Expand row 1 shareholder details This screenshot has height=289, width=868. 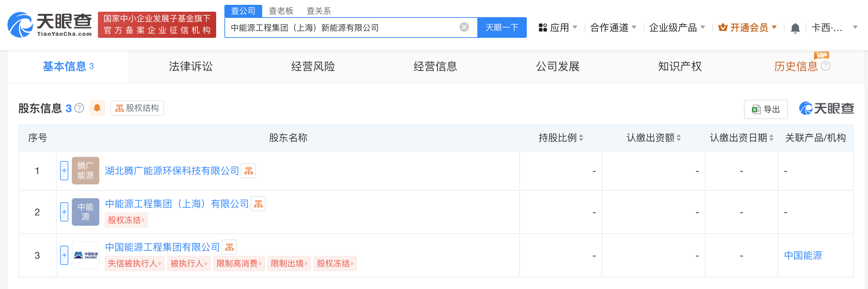pos(64,171)
